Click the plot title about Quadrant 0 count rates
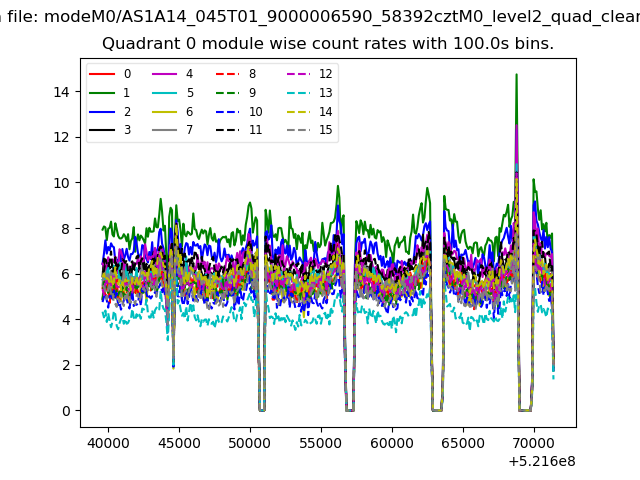The width and height of the screenshot is (640, 480). click(328, 44)
